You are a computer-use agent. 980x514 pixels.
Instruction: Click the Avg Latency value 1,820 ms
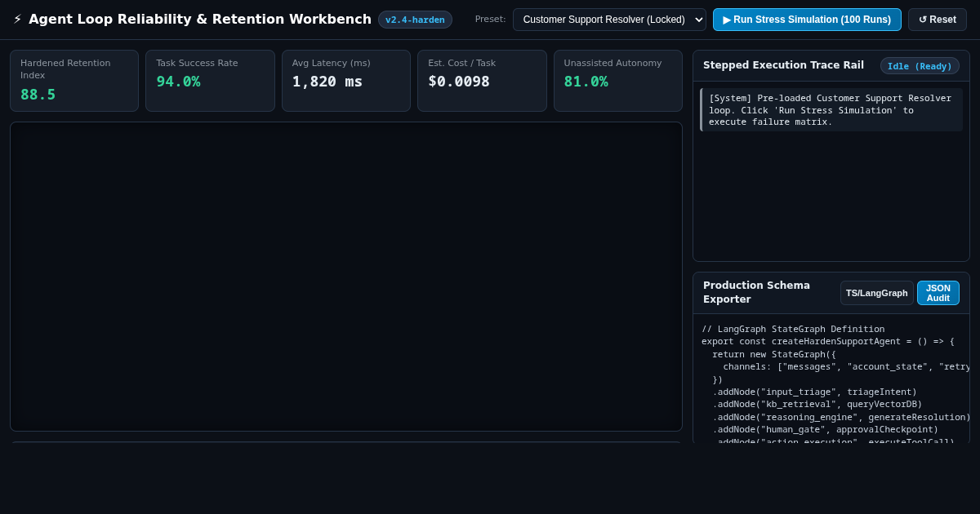pos(327,82)
